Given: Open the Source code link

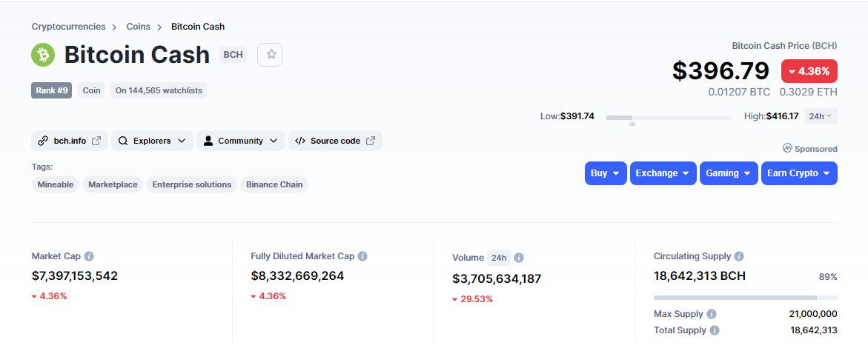Looking at the screenshot, I should [335, 141].
